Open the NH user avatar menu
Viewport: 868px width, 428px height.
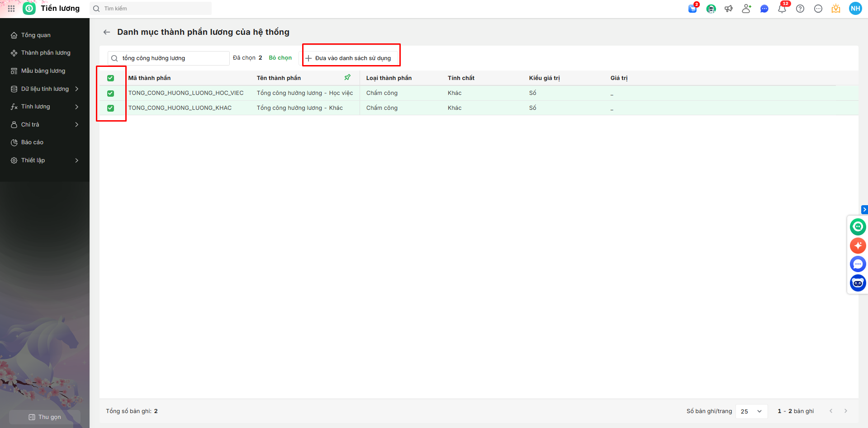pos(855,9)
